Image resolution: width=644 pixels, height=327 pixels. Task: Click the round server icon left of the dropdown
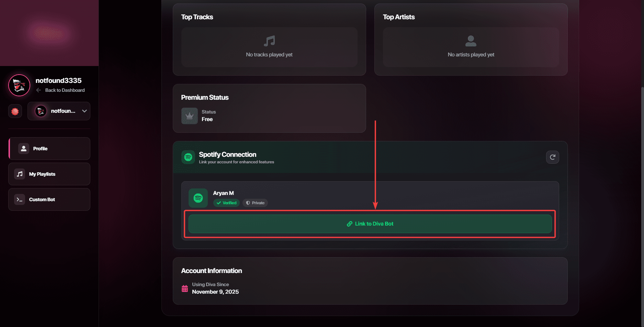(x=15, y=111)
